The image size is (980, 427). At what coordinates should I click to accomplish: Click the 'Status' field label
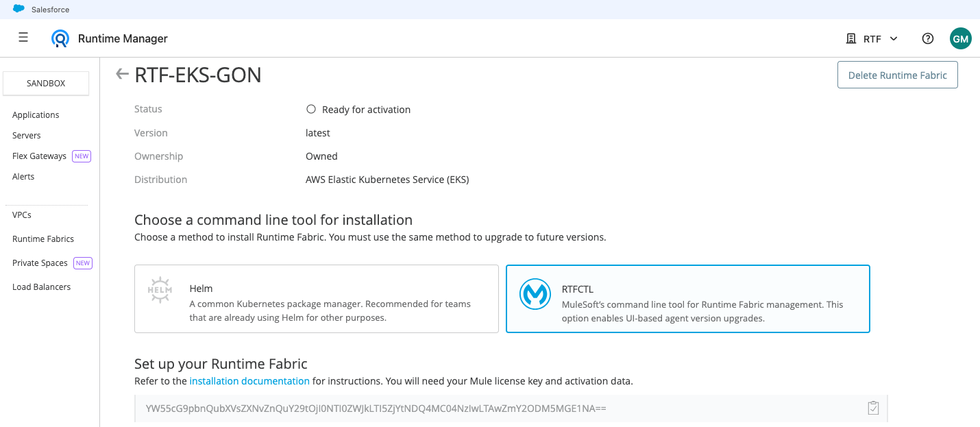(148, 109)
